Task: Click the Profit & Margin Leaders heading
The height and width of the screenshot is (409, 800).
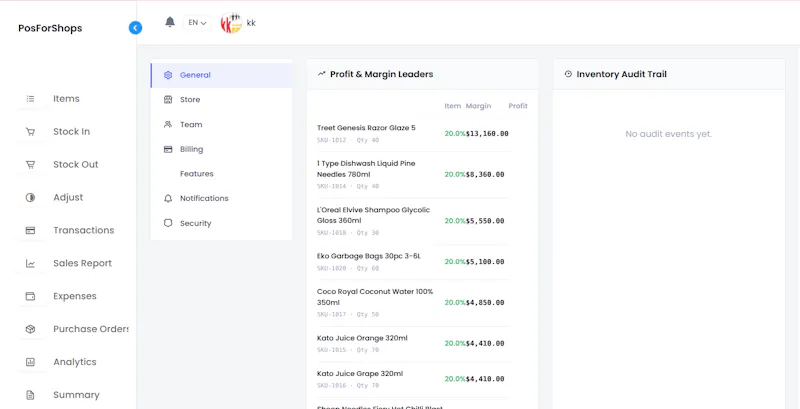Action: 382,74
